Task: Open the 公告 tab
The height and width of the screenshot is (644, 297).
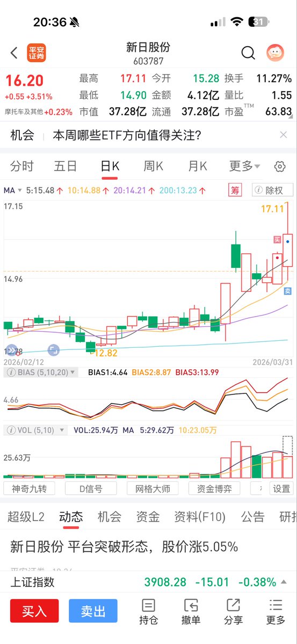Action: [x=252, y=517]
